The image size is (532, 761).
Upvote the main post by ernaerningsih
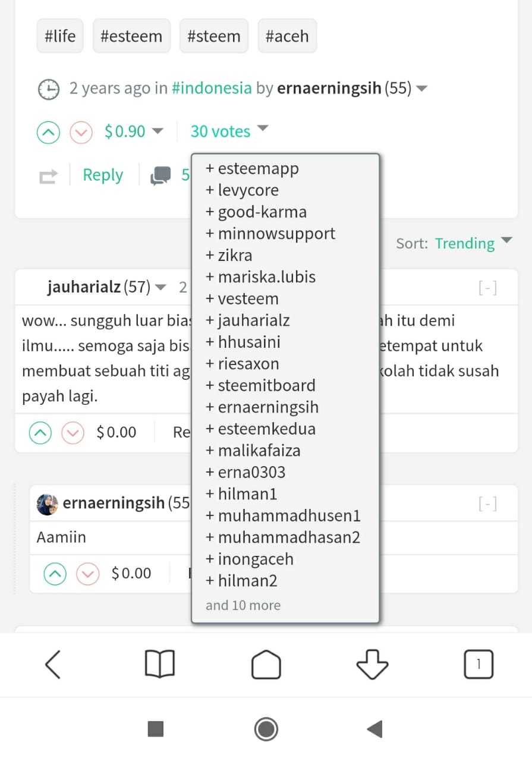tap(49, 132)
